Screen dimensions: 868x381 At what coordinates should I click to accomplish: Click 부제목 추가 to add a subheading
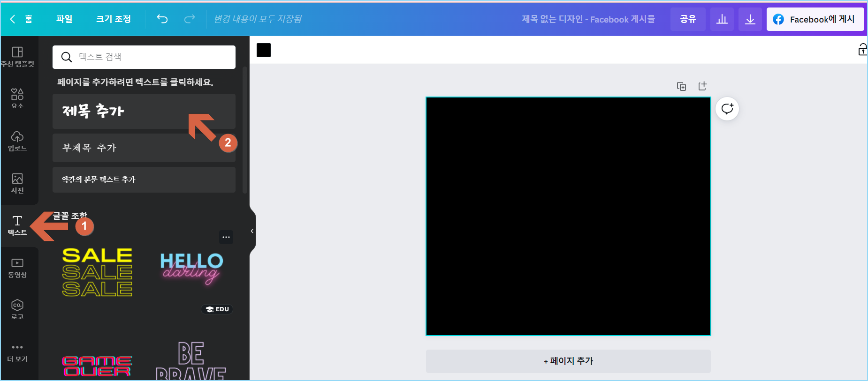click(144, 148)
